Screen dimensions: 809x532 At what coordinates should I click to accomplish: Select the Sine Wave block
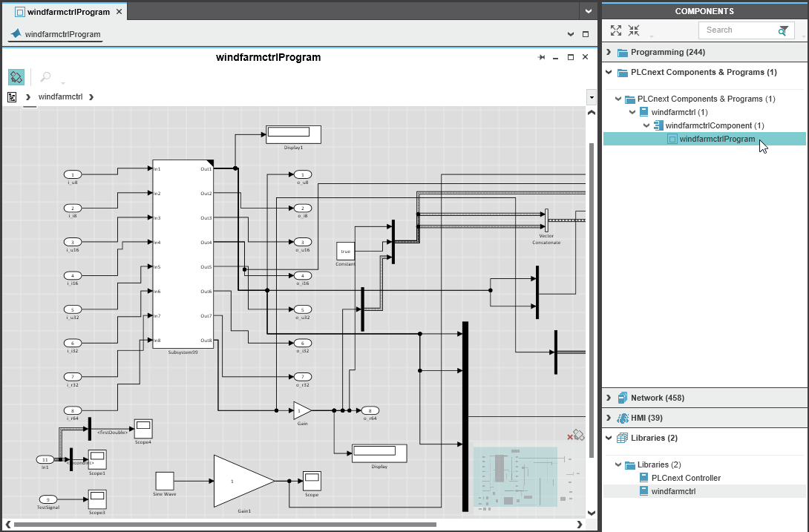point(164,480)
